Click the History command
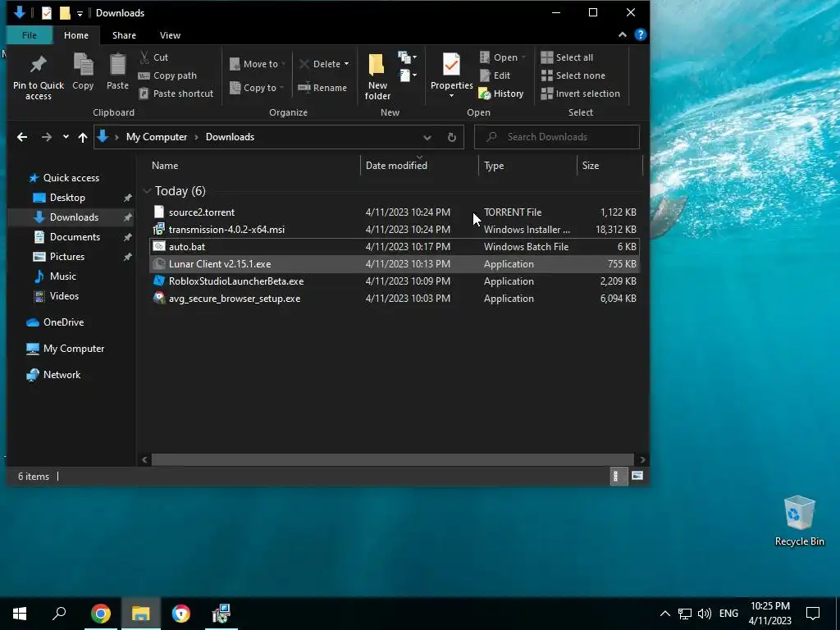The width and height of the screenshot is (840, 630). (x=501, y=94)
